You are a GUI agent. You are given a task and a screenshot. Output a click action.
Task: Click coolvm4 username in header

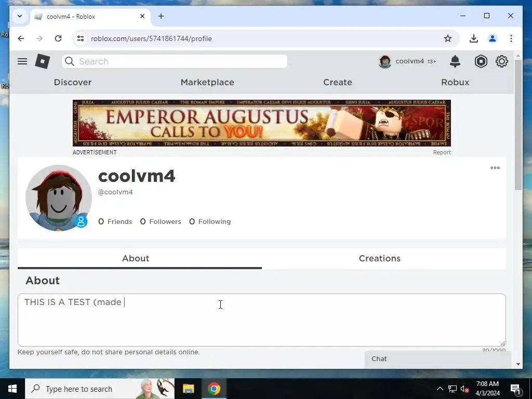(409, 61)
